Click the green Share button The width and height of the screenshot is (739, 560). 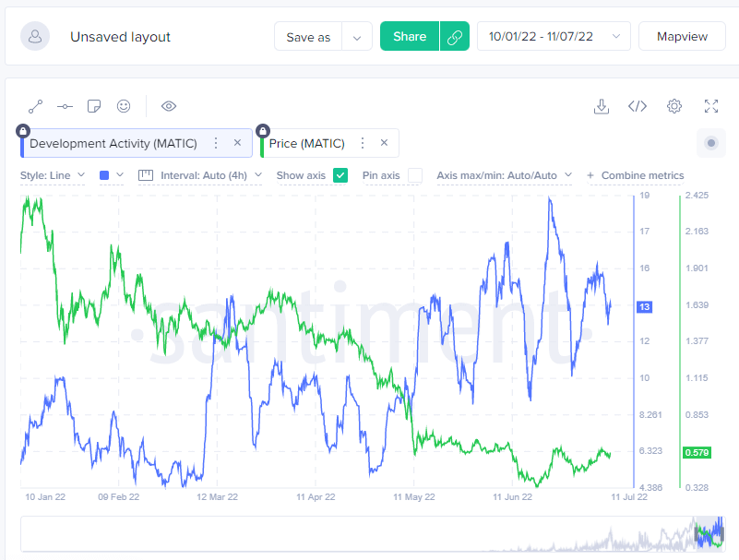(409, 37)
